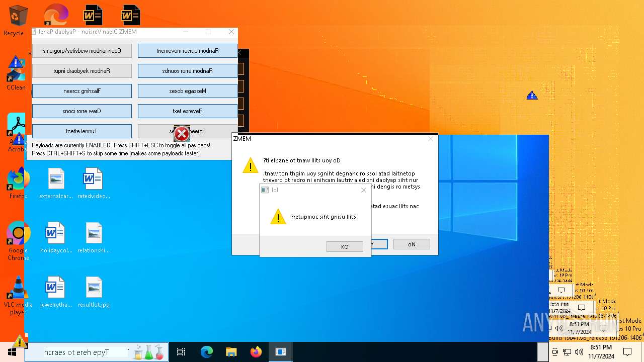The image size is (644, 362).
Task: Minimize the MEMZ payload panel window
Action: [186, 32]
